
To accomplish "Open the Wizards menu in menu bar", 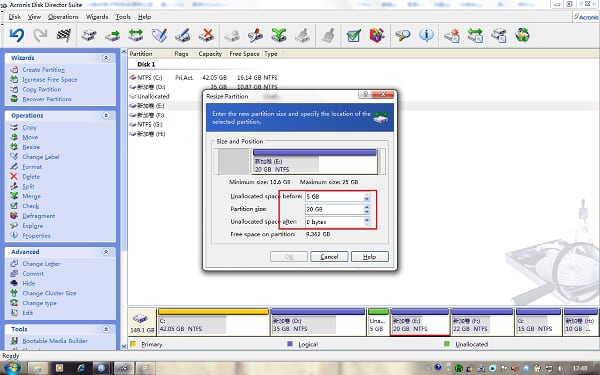I will click(x=97, y=17).
